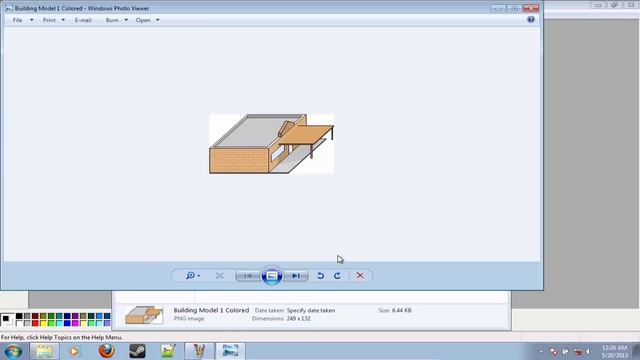Click the building model image in the viewer
Viewport: 640px width, 360px height.
(x=271, y=144)
